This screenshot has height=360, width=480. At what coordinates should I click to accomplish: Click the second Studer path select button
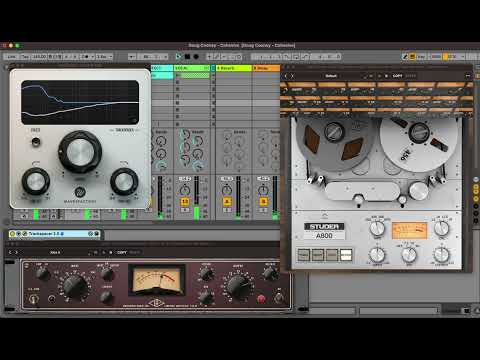[318, 255]
